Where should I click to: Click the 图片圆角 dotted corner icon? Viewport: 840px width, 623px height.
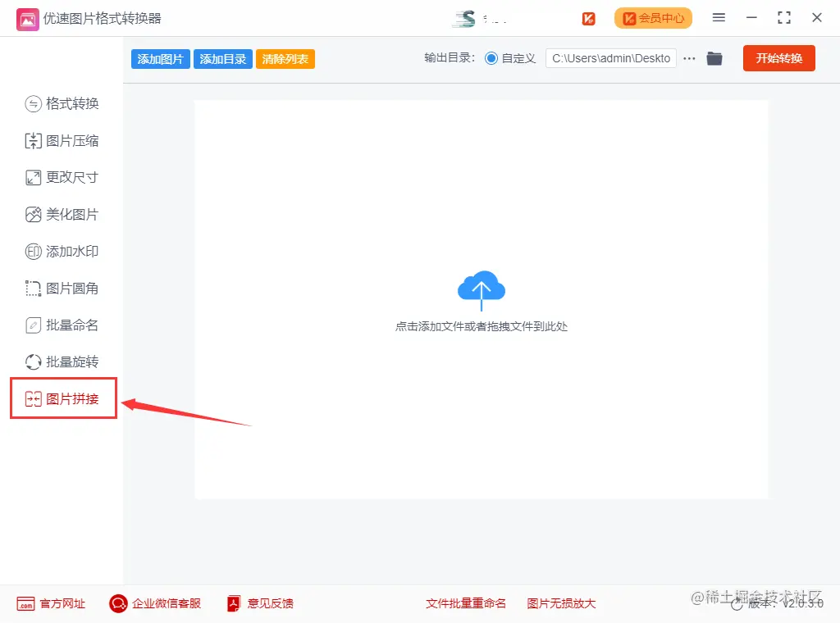click(x=33, y=289)
